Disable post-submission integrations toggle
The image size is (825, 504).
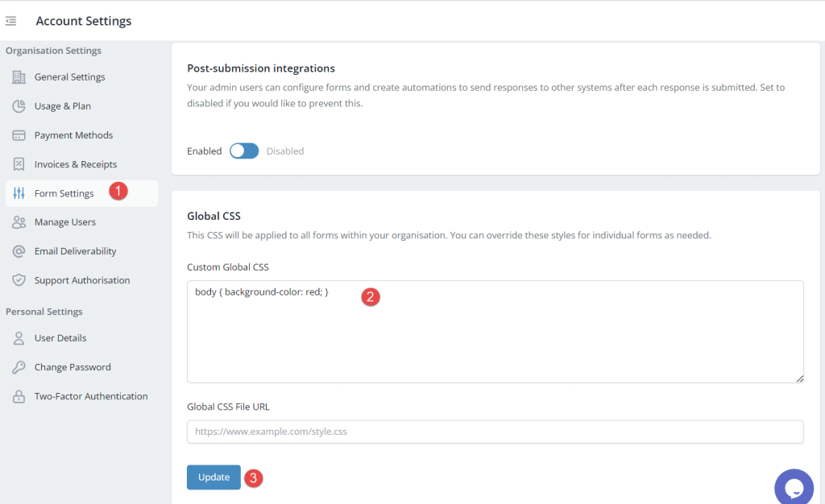pyautogui.click(x=244, y=151)
